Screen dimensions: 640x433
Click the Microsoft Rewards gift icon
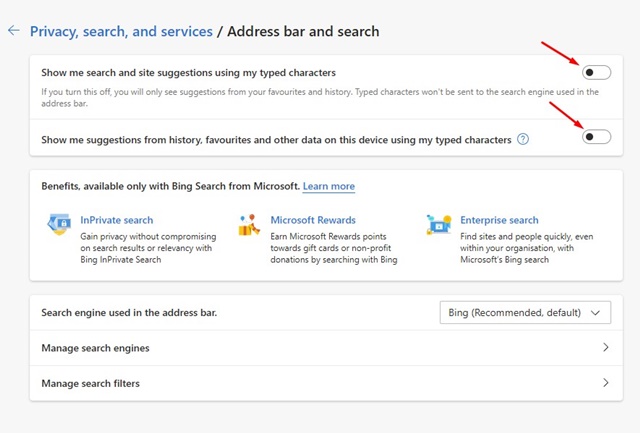click(249, 224)
